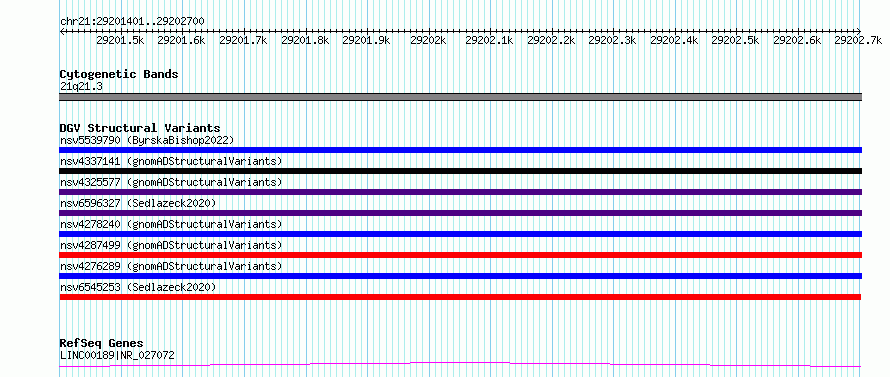Click the 29202k ruler tick label

point(428,40)
